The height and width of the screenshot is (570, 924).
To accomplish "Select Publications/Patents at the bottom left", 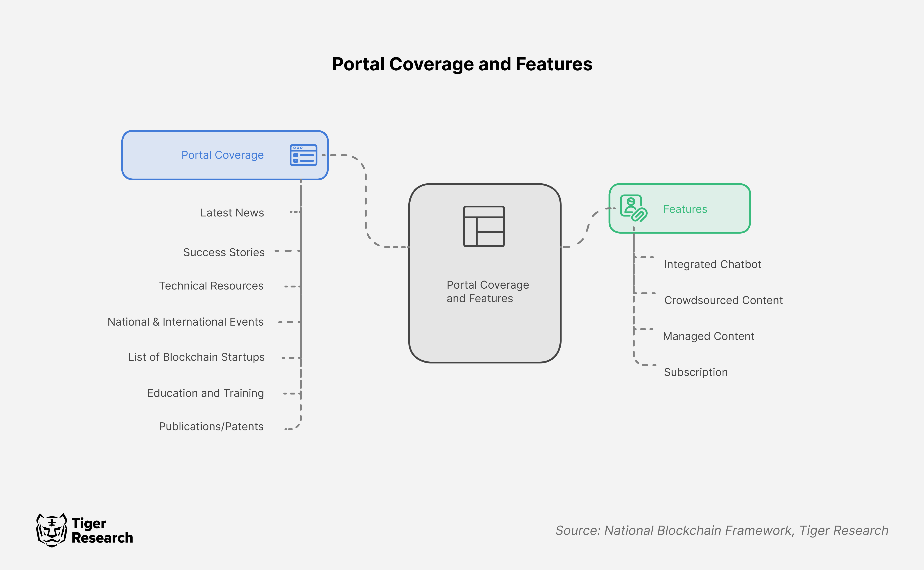I will 211,426.
